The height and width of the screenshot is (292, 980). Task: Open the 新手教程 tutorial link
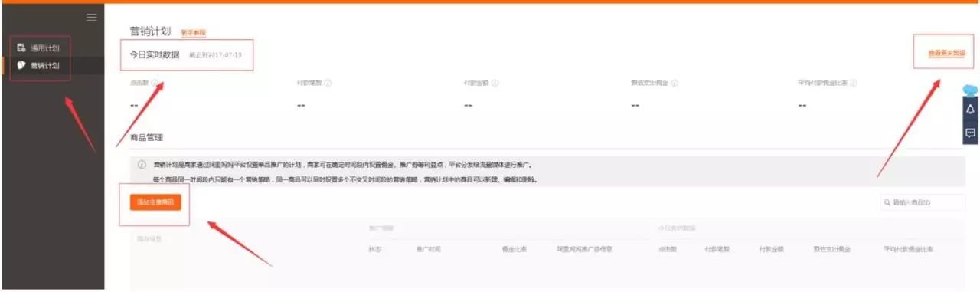click(193, 33)
